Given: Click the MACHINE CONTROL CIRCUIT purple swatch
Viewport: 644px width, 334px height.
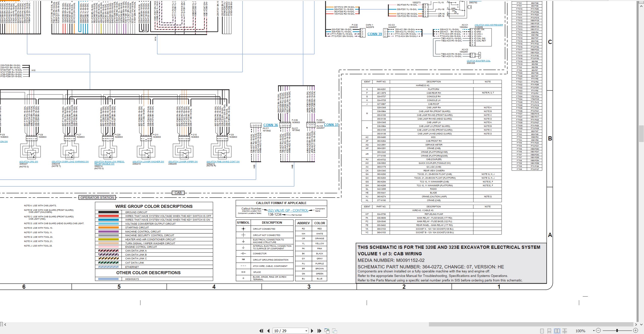Looking at the screenshot, I should pyautogui.click(x=108, y=231).
